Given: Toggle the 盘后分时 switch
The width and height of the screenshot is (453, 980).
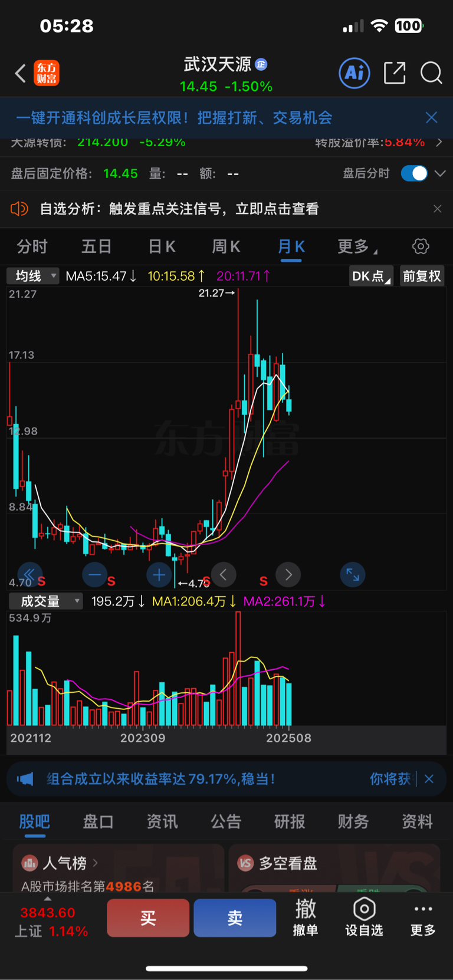Looking at the screenshot, I should (x=414, y=173).
